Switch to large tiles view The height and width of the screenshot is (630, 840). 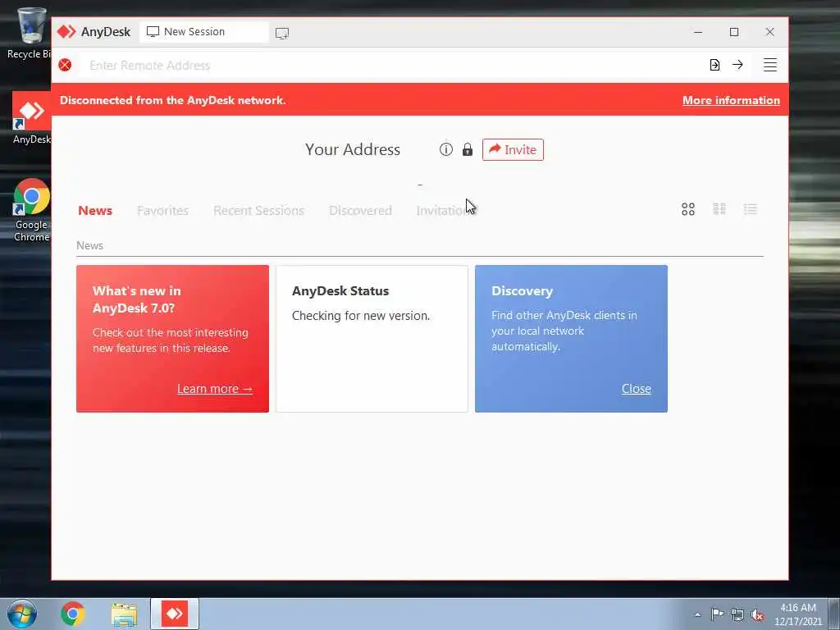(x=688, y=209)
